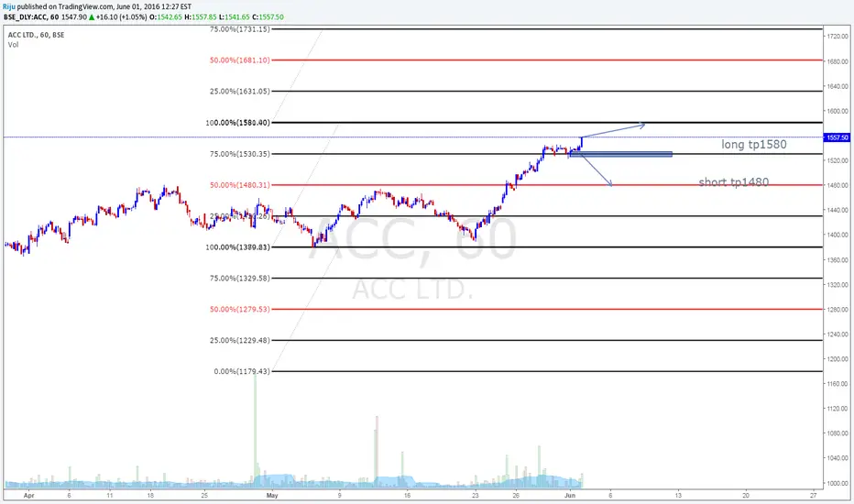Select Fibonacci label 25.00%(1229.48)
The height and width of the screenshot is (504, 854).
coord(240,340)
